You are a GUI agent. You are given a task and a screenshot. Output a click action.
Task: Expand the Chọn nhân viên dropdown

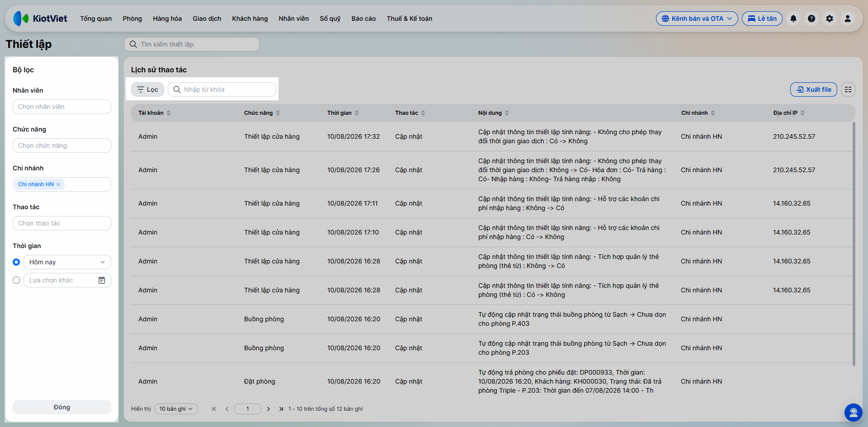62,107
